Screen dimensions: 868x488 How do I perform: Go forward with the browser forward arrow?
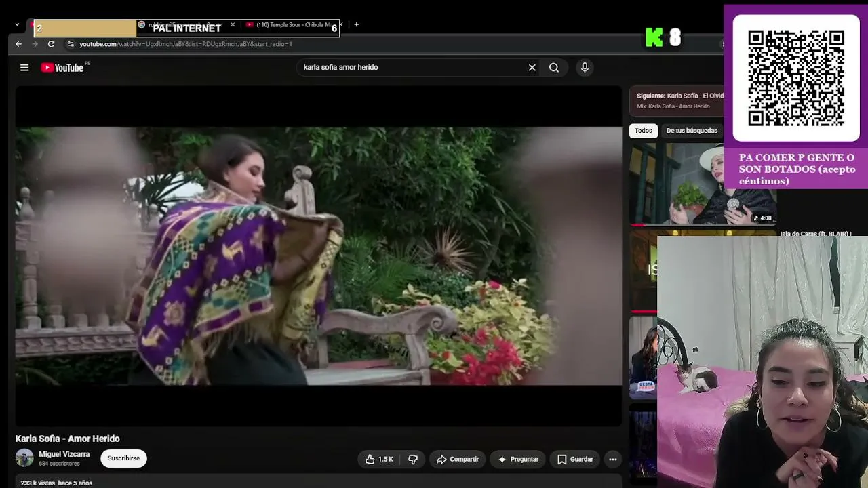pos(35,44)
